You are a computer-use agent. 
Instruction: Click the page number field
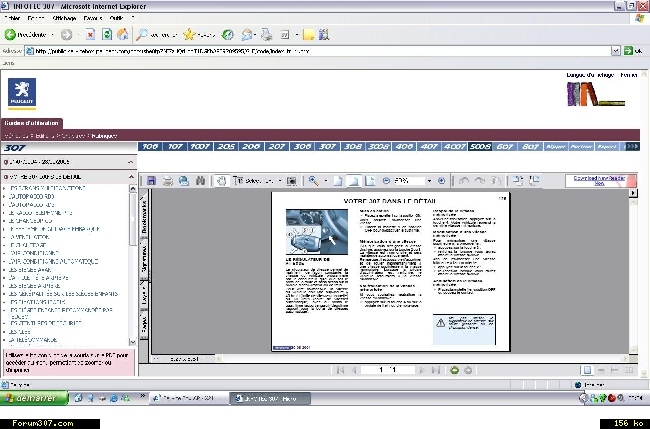click(x=388, y=370)
